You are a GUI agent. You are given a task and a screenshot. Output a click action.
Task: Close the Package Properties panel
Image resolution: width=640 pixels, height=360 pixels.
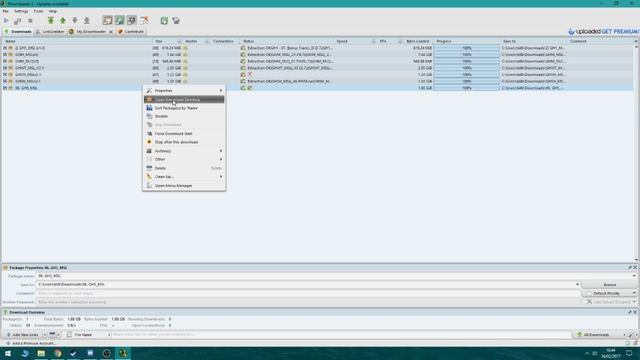[x=635, y=268]
